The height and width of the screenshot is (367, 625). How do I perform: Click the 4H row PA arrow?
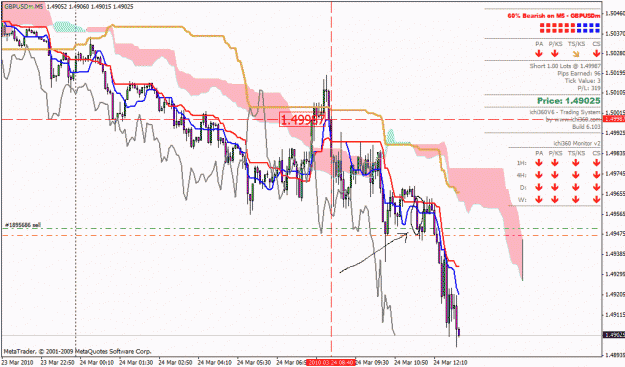pyautogui.click(x=539, y=175)
